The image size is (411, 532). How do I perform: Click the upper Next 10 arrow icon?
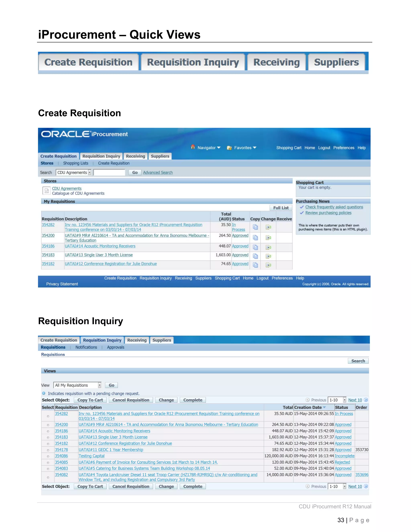click(366, 400)
